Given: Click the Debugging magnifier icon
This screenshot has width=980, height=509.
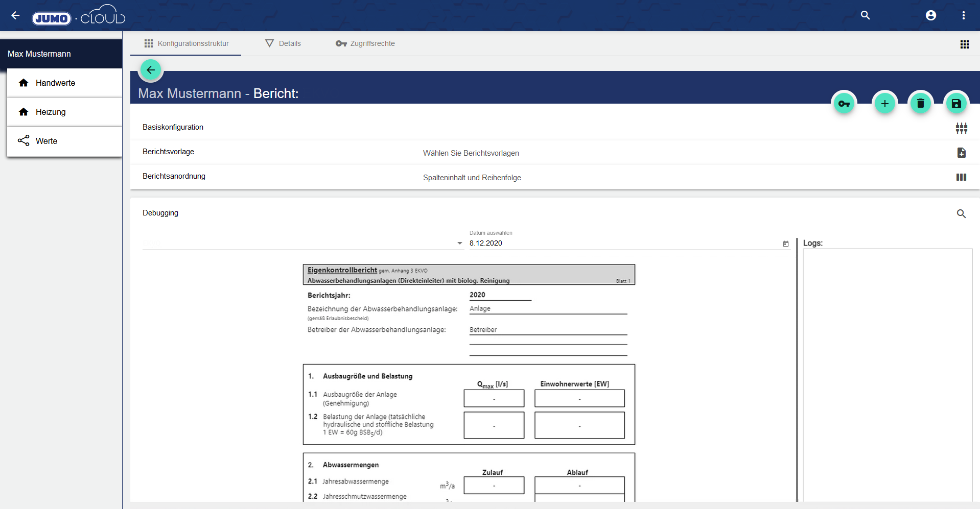Looking at the screenshot, I should pos(961,214).
